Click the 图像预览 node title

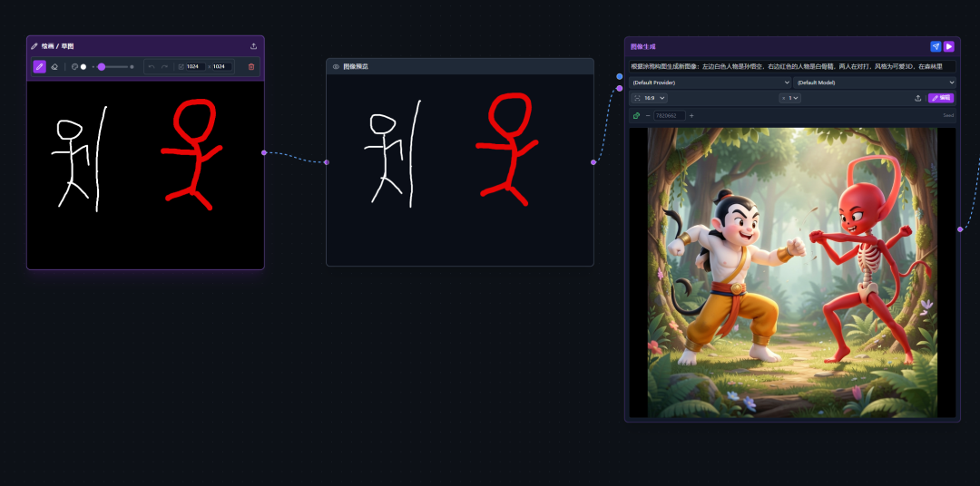pyautogui.click(x=356, y=66)
